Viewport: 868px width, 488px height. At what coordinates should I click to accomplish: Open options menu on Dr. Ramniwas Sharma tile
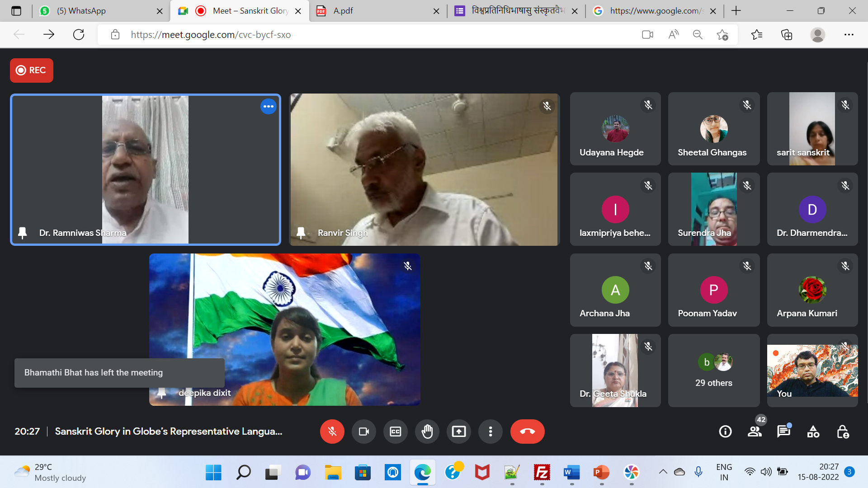click(x=268, y=107)
